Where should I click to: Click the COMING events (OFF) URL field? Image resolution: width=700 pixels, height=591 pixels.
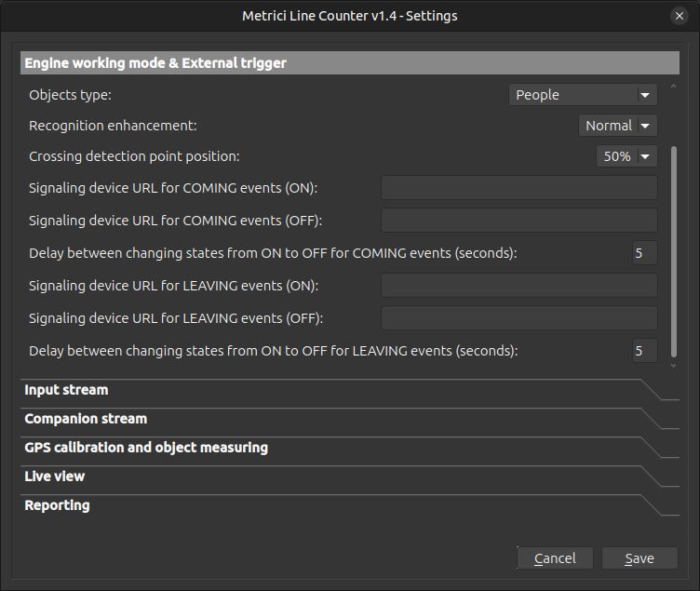(x=518, y=220)
